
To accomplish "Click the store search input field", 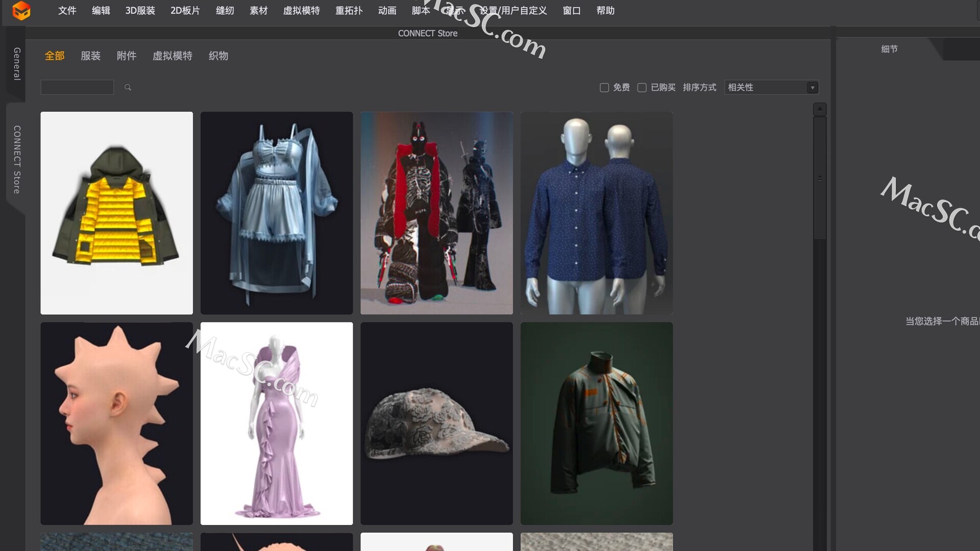I will click(77, 87).
